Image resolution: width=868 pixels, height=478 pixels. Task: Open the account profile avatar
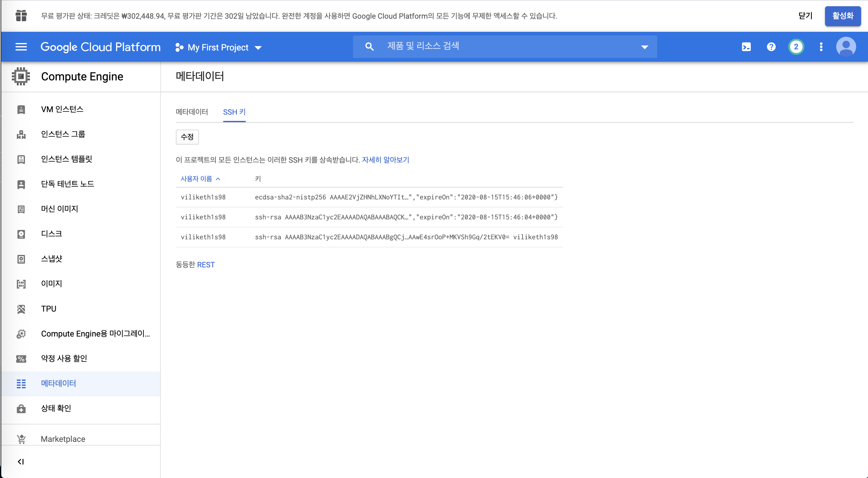coord(846,47)
